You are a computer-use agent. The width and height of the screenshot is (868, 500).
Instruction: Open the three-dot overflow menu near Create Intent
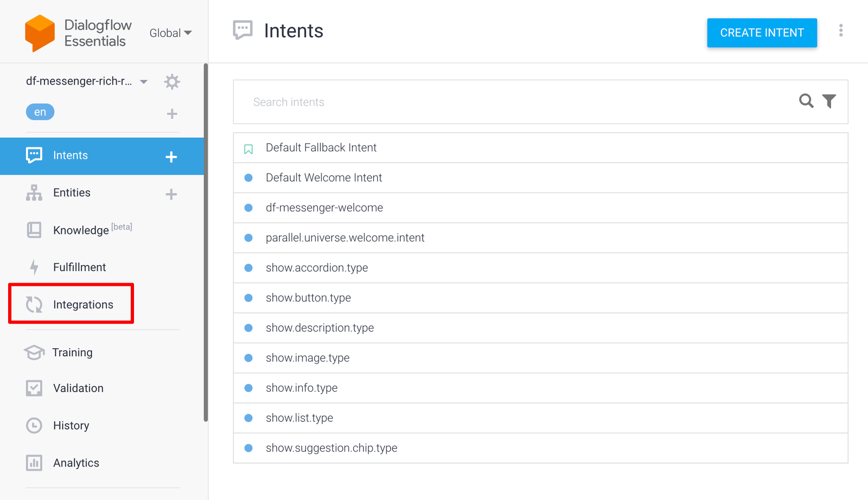tap(841, 31)
